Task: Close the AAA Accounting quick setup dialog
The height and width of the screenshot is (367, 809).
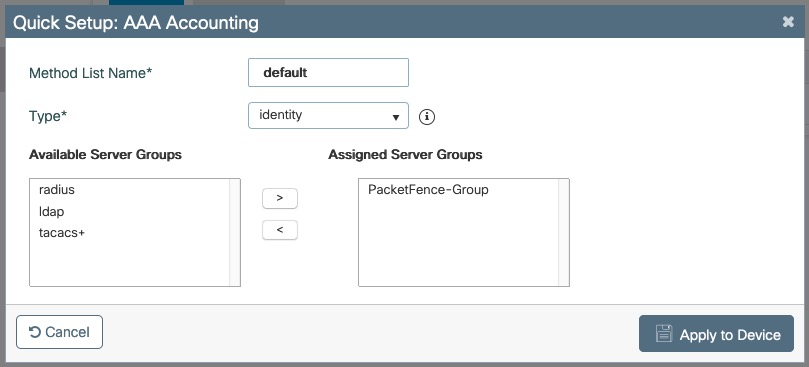Action: (788, 22)
